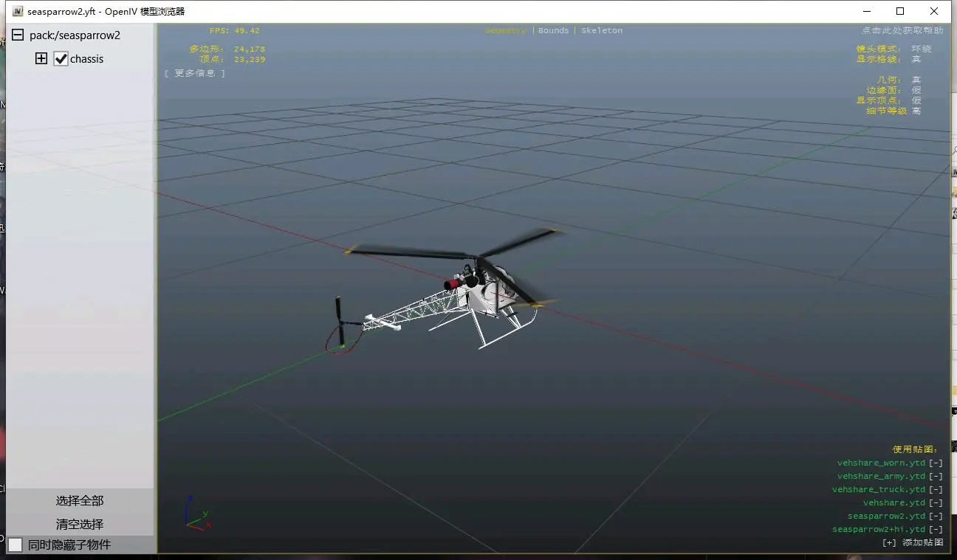
Task: Minimize the OpenIV model viewer window
Action: click(866, 11)
